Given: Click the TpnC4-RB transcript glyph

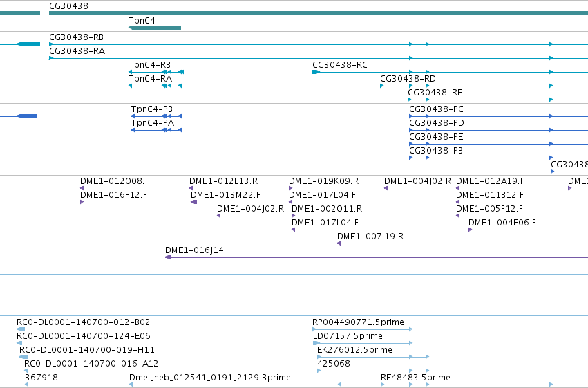Looking at the screenshot, I should click(156, 72).
